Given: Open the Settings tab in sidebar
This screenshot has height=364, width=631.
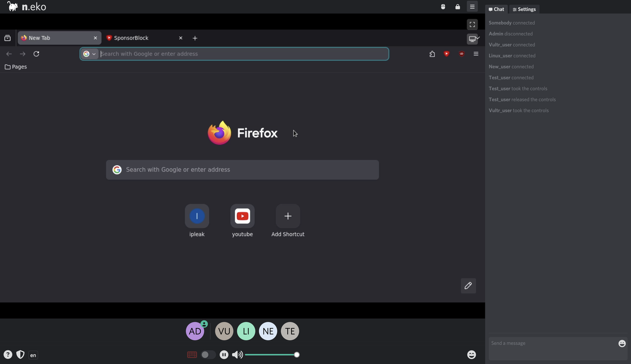Looking at the screenshot, I should tap(524, 9).
